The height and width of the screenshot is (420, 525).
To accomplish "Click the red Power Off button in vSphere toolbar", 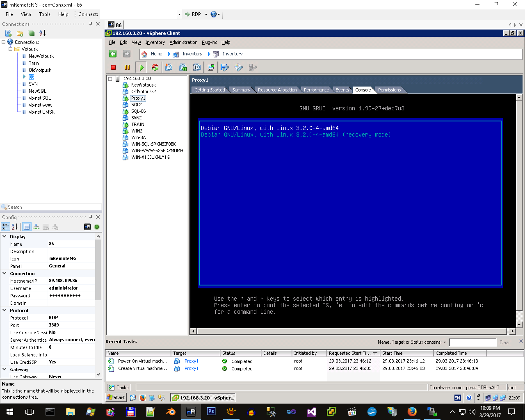I will point(114,67).
